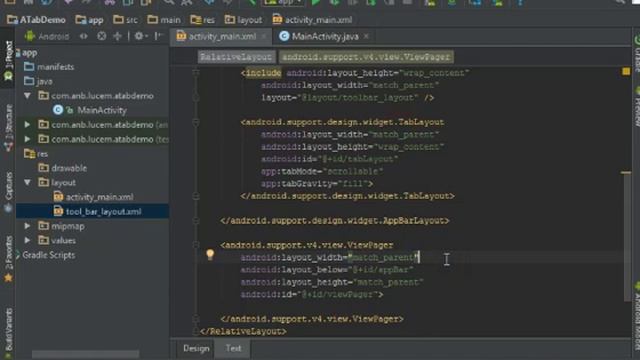
Task: Close the activity_main.xml tab
Action: point(264,36)
